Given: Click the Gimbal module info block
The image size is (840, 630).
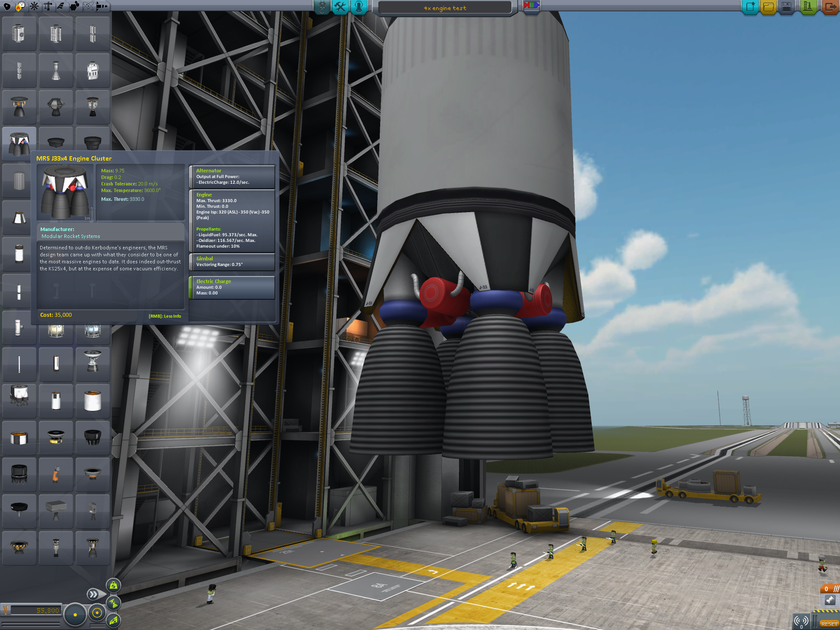Looking at the screenshot, I should pos(232,262).
